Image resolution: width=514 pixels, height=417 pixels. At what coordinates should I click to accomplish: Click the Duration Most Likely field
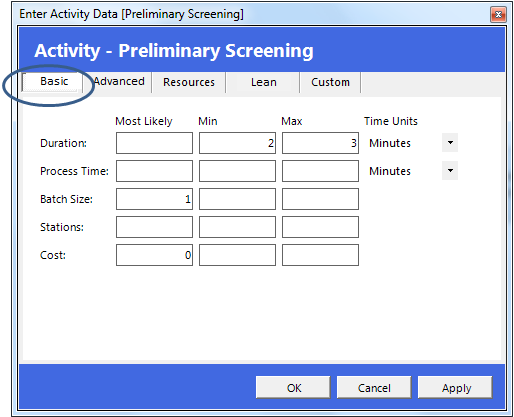(x=154, y=143)
